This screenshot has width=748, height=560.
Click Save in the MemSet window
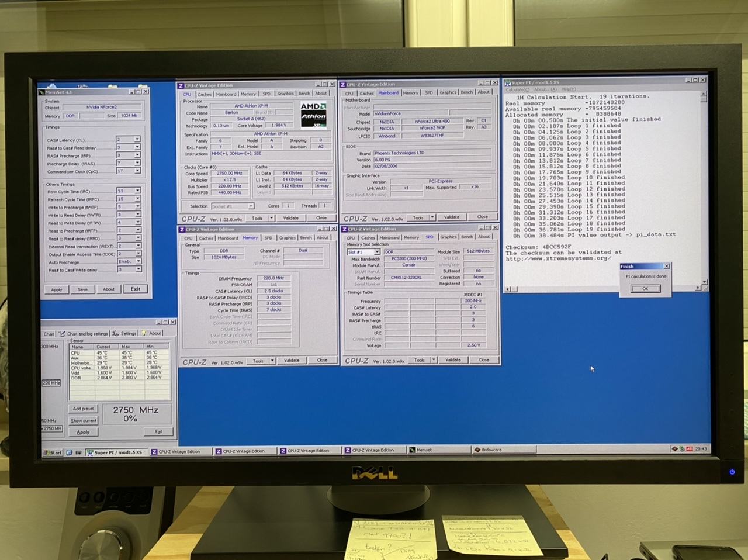82,289
